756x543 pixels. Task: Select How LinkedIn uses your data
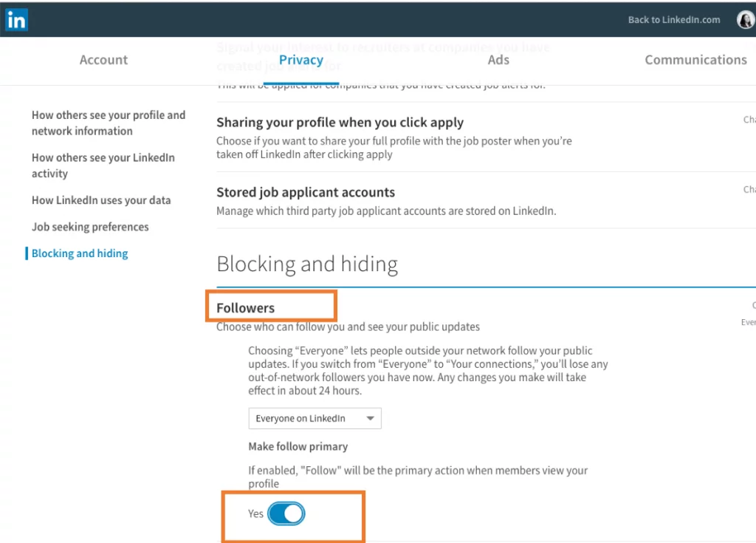tap(101, 200)
